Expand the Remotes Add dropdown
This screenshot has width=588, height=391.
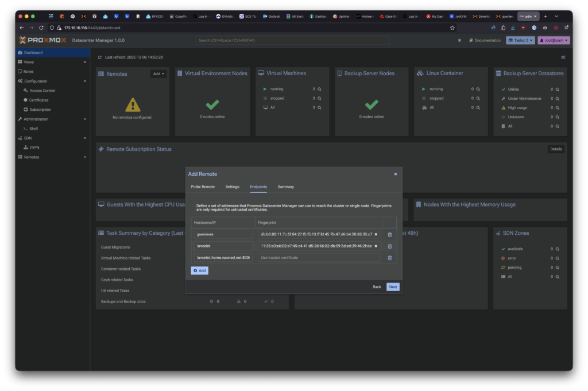tap(158, 73)
